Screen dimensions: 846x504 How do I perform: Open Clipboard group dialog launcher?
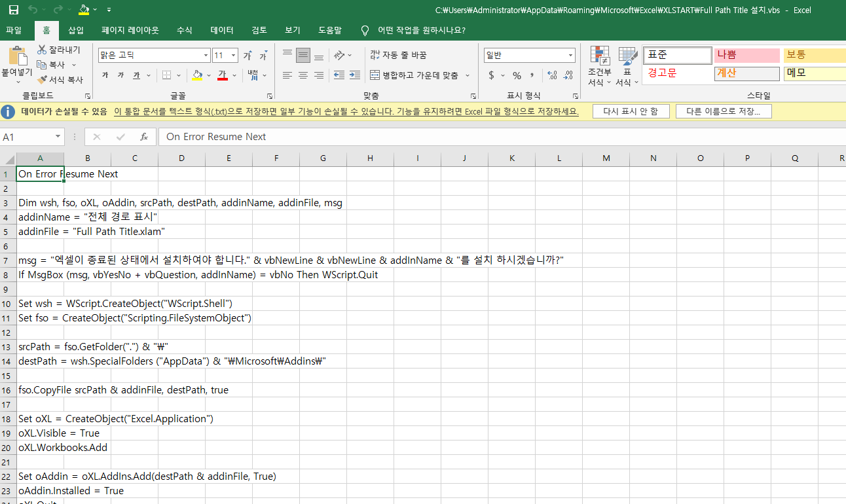(x=88, y=96)
